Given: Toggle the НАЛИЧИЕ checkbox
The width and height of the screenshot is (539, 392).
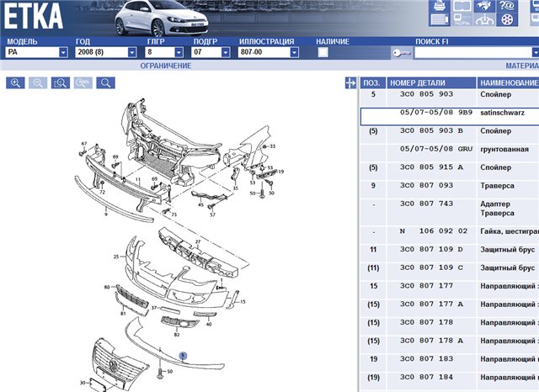Looking at the screenshot, I should pos(323,52).
